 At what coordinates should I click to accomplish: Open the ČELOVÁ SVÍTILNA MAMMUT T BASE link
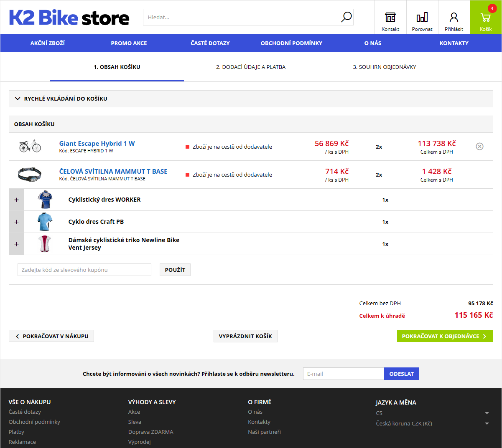pos(113,171)
